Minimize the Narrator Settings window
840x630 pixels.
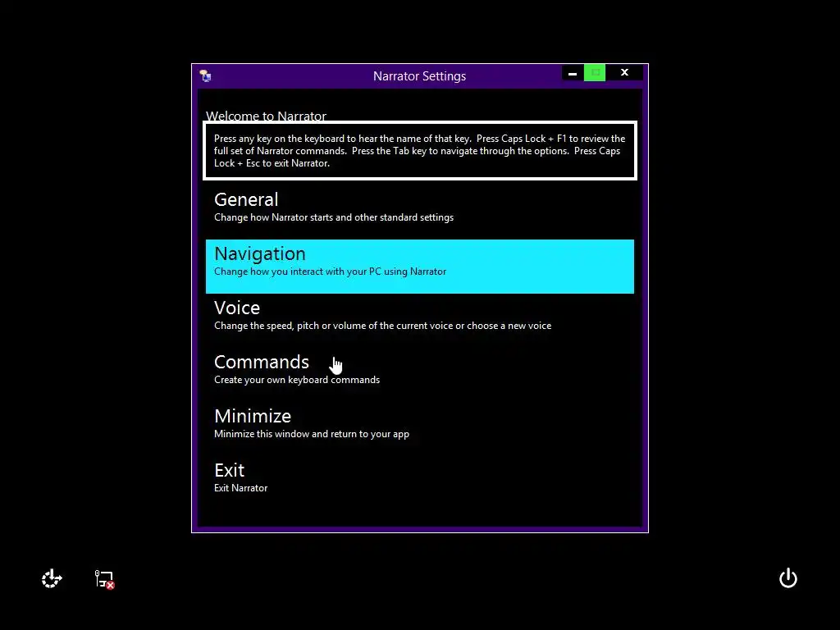(x=573, y=73)
